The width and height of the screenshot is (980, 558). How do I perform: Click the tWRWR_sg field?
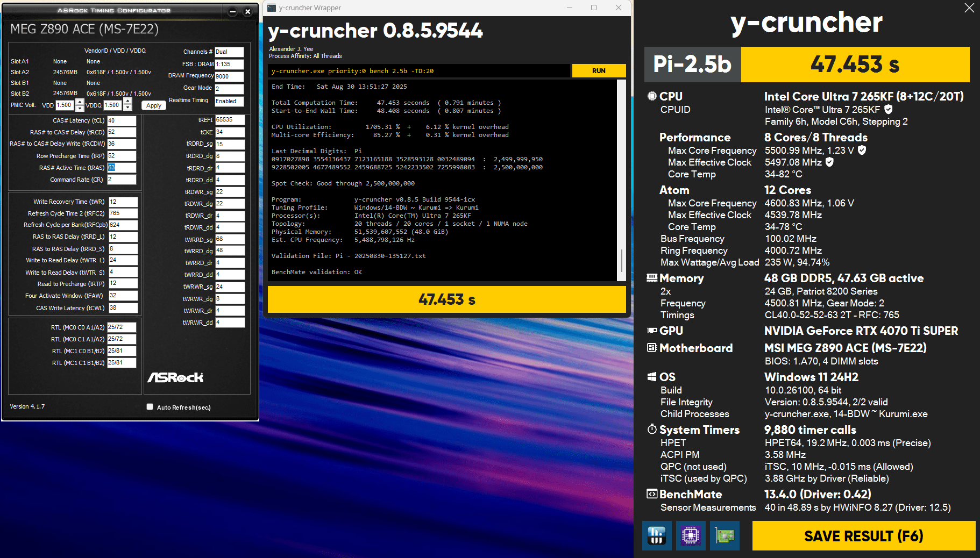230,287
